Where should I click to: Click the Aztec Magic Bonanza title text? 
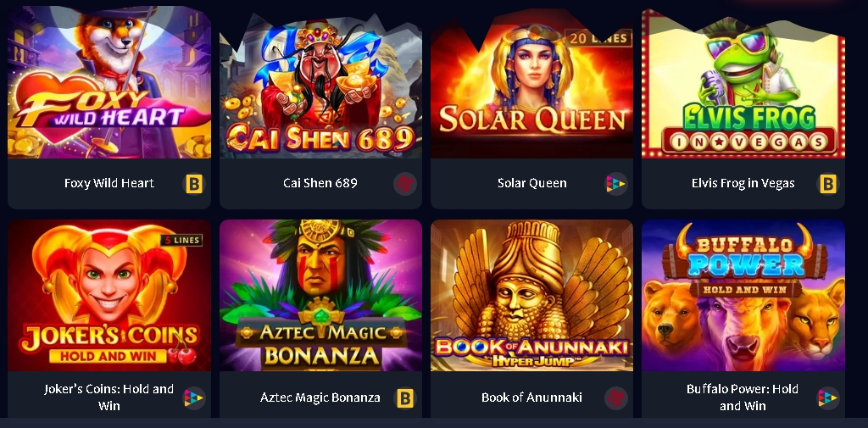coord(320,397)
